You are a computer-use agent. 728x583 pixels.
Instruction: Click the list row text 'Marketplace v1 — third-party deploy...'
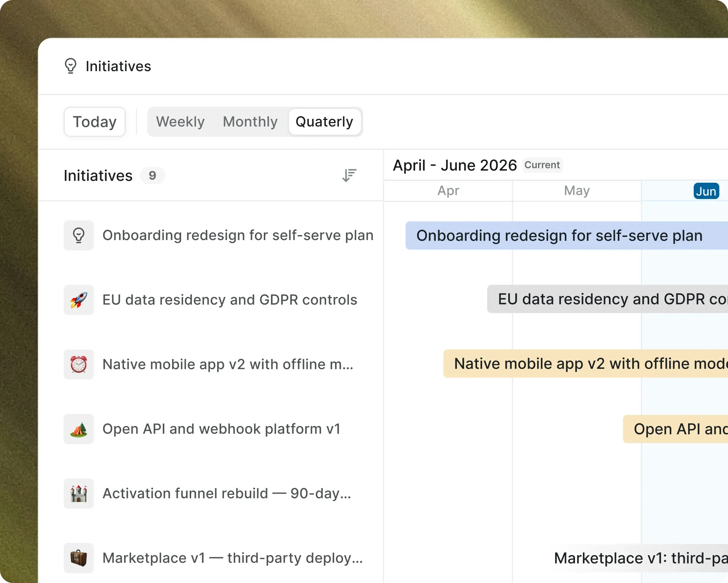233,558
